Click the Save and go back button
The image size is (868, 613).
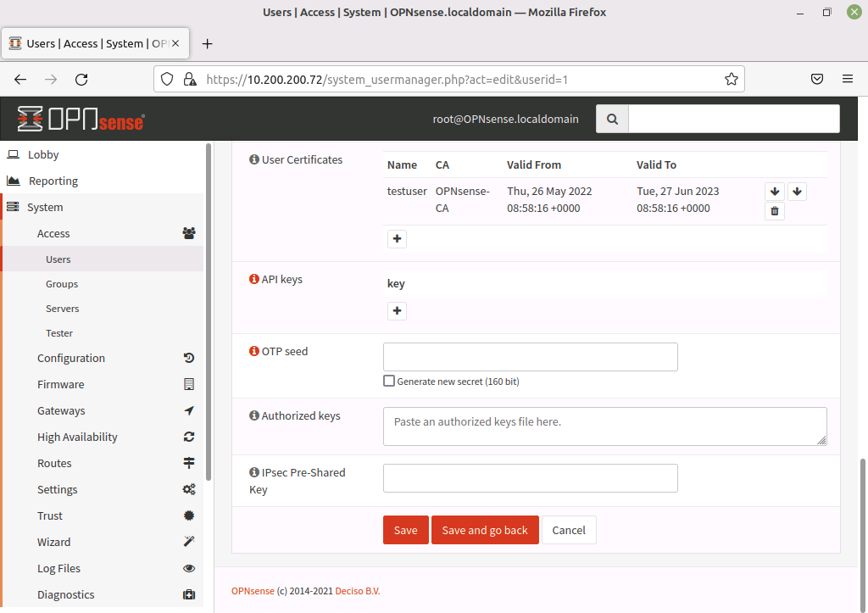485,530
